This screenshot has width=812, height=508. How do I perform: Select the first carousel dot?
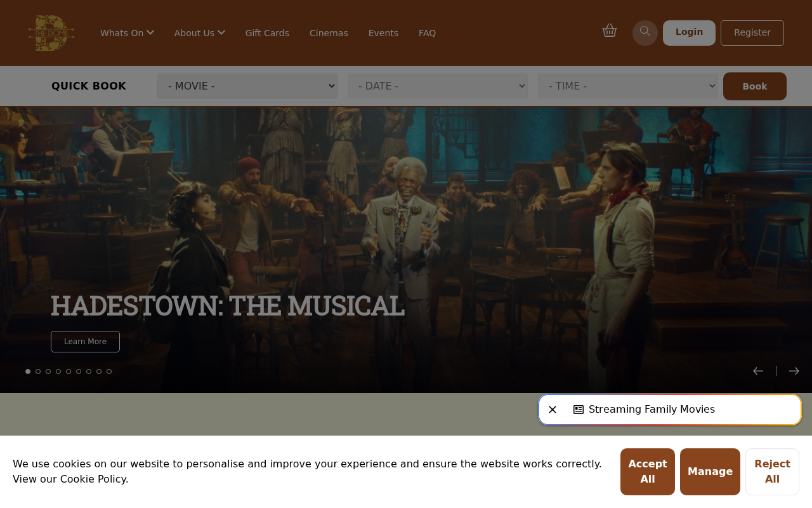click(x=28, y=371)
